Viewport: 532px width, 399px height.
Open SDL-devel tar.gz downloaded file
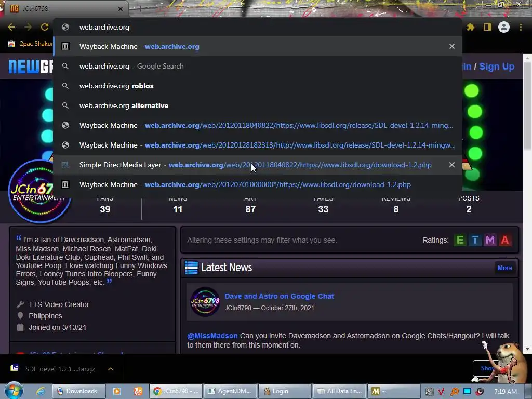pyautogui.click(x=60, y=369)
